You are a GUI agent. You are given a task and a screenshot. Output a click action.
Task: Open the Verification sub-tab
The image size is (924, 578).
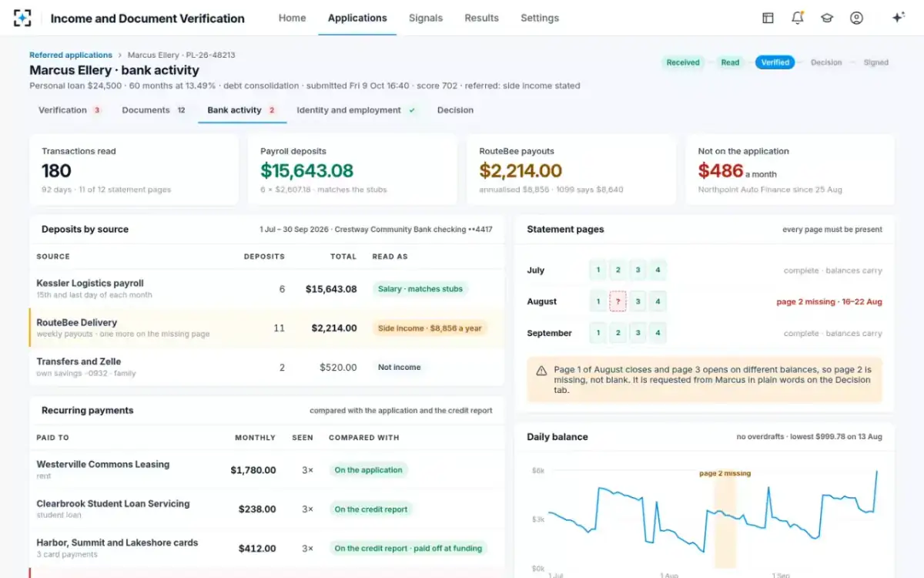click(x=70, y=110)
